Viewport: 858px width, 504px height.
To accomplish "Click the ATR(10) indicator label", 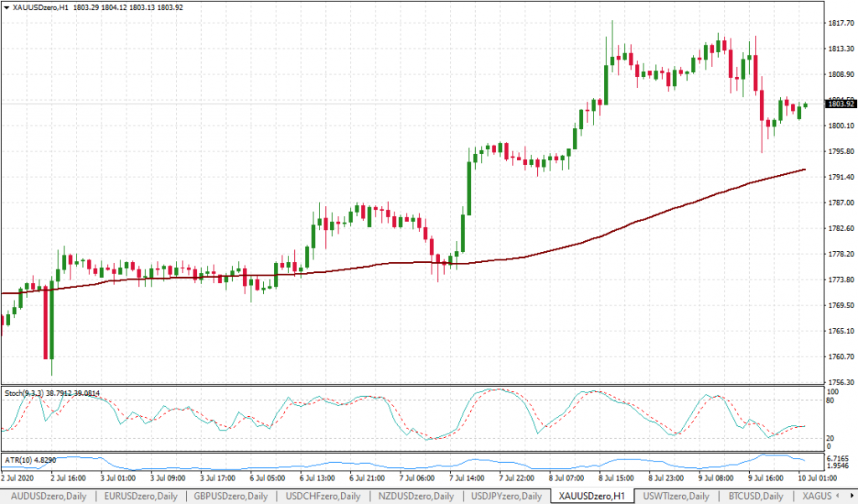I will 30,460.
